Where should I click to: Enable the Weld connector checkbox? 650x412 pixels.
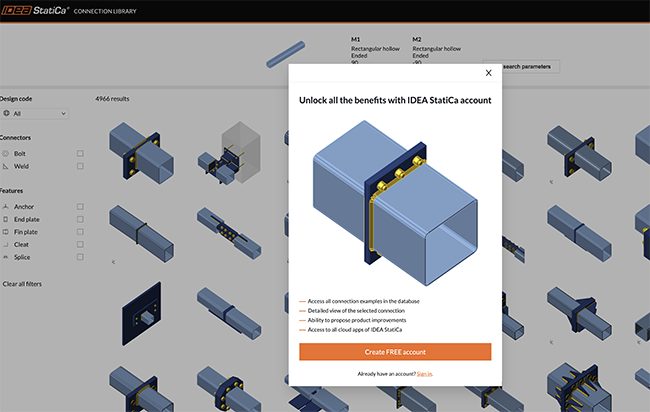click(80, 166)
